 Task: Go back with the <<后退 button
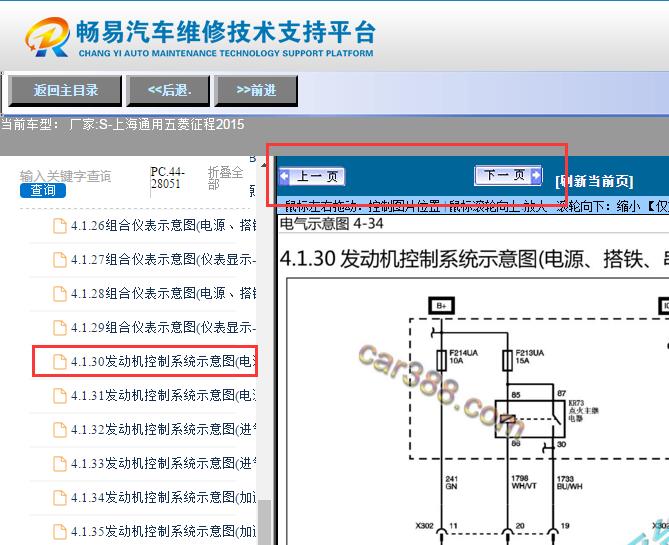169,90
